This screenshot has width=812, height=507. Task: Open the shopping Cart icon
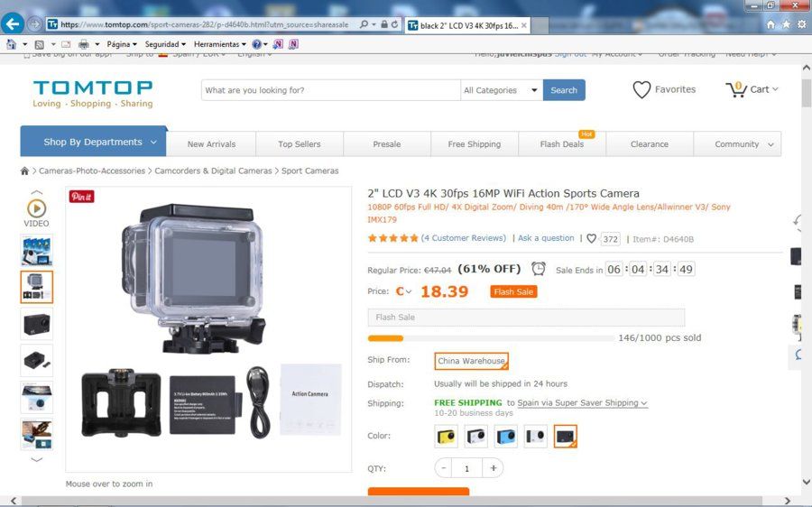pyautogui.click(x=736, y=89)
